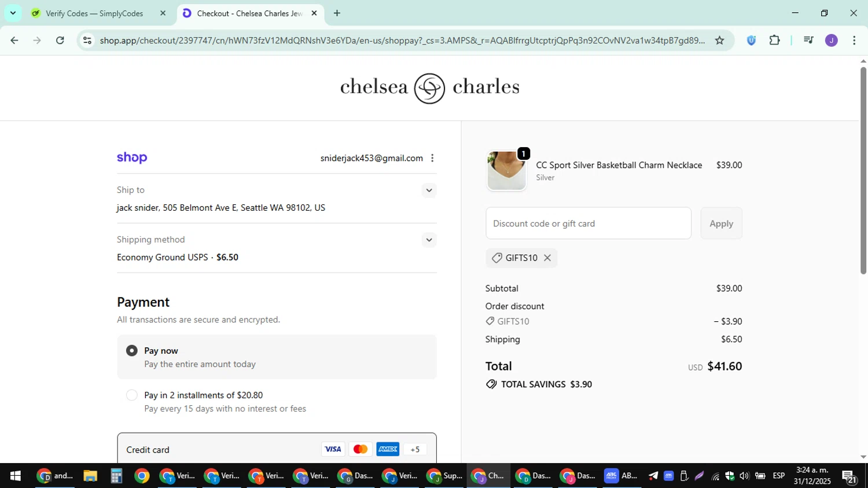Click the shipping address text line

pos(221,208)
